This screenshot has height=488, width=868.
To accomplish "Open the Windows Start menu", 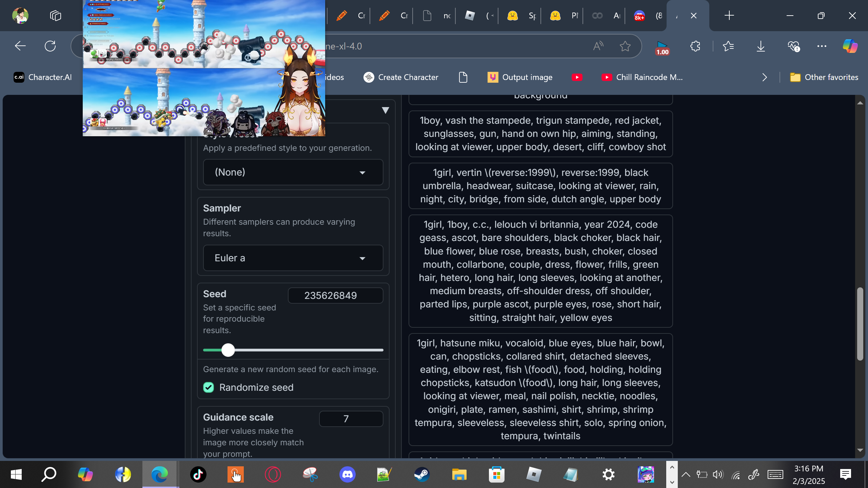I will [16, 474].
